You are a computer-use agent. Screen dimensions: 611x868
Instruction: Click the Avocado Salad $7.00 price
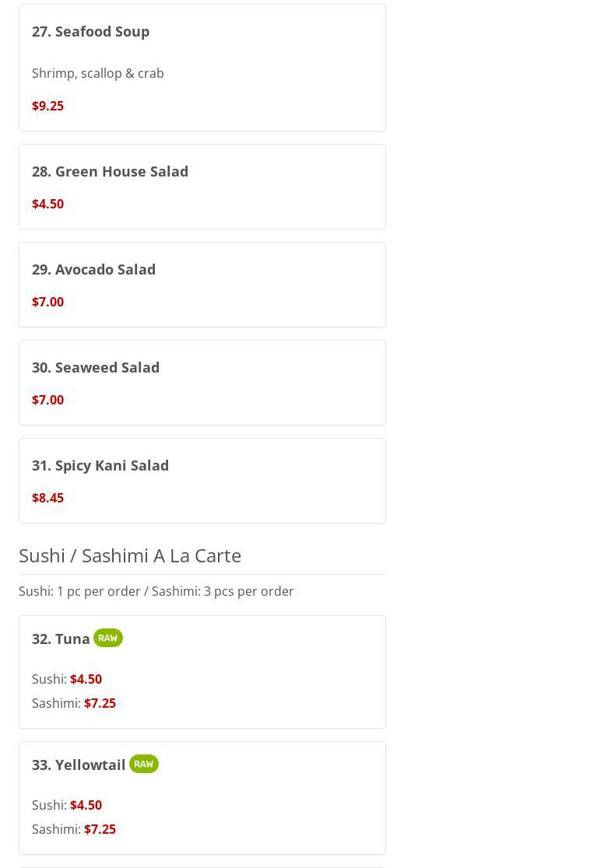tap(47, 302)
